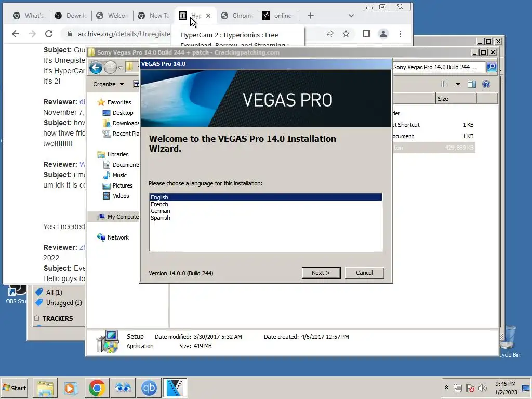This screenshot has height=399, width=532.
Task: Open the Start menu
Action: tap(14, 388)
